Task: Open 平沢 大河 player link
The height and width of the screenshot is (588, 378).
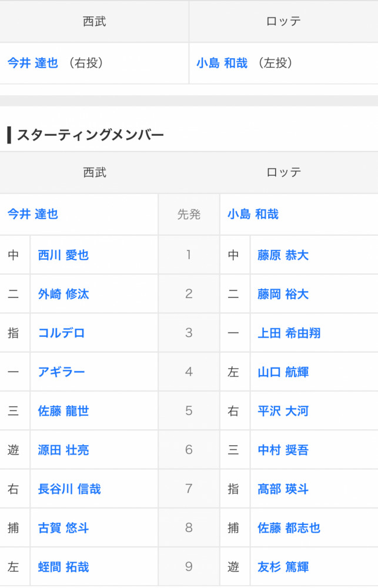Action: 283,411
